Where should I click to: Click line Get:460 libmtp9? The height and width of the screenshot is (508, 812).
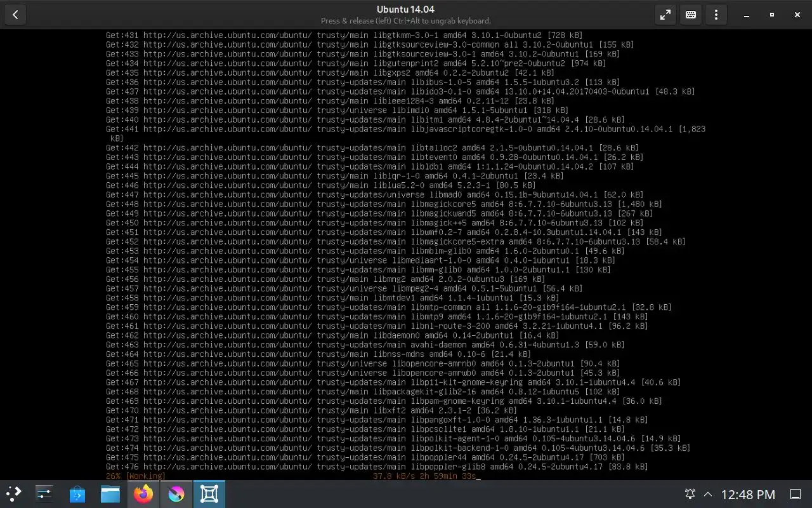pyautogui.click(x=377, y=316)
